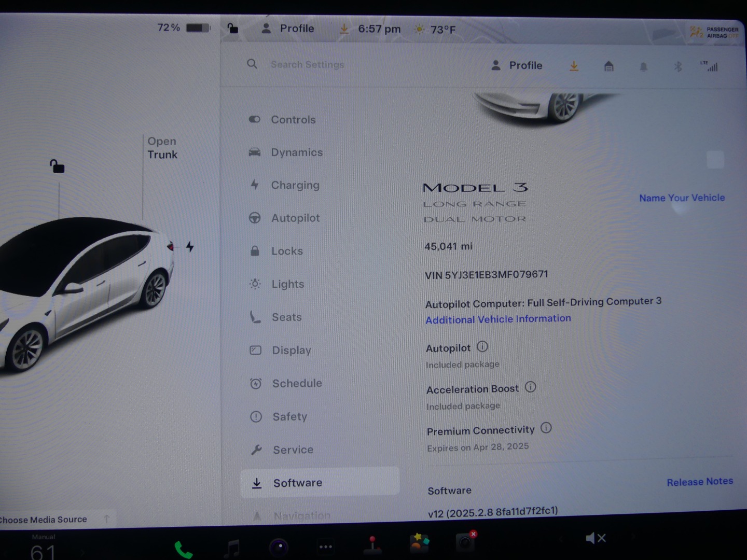Show Premium Connectivity info icon
Image resolution: width=747 pixels, height=560 pixels.
tap(546, 428)
